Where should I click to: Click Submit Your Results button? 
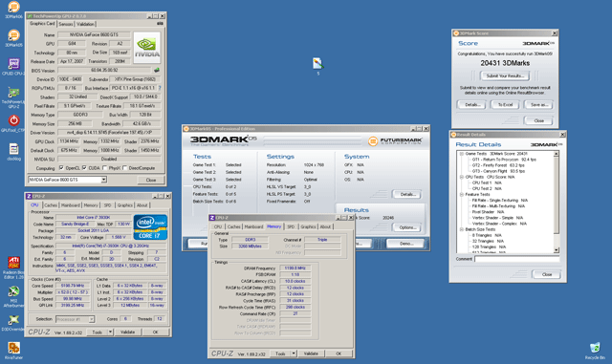[x=505, y=75]
